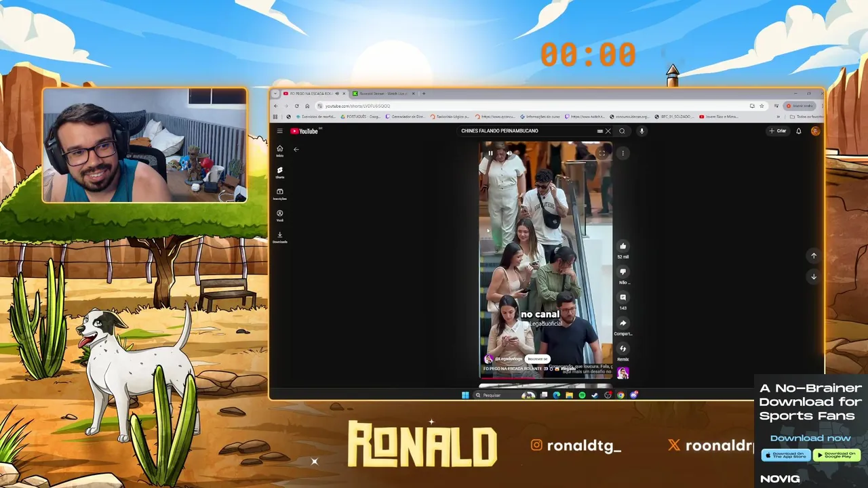868x488 pixels.
Task: Subscribe with the Inscrever-se button
Action: (x=537, y=359)
